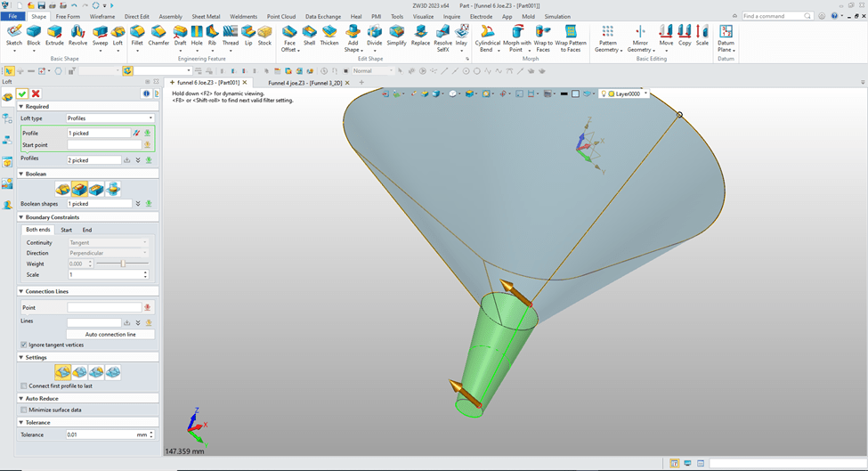Open the Funnel 4 Joe.Z3 document tab

(x=305, y=83)
